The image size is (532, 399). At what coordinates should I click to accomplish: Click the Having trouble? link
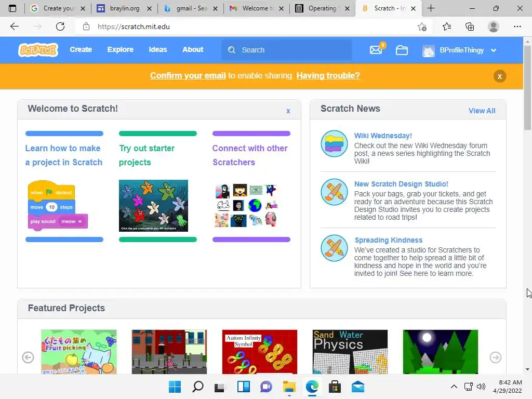tap(328, 75)
